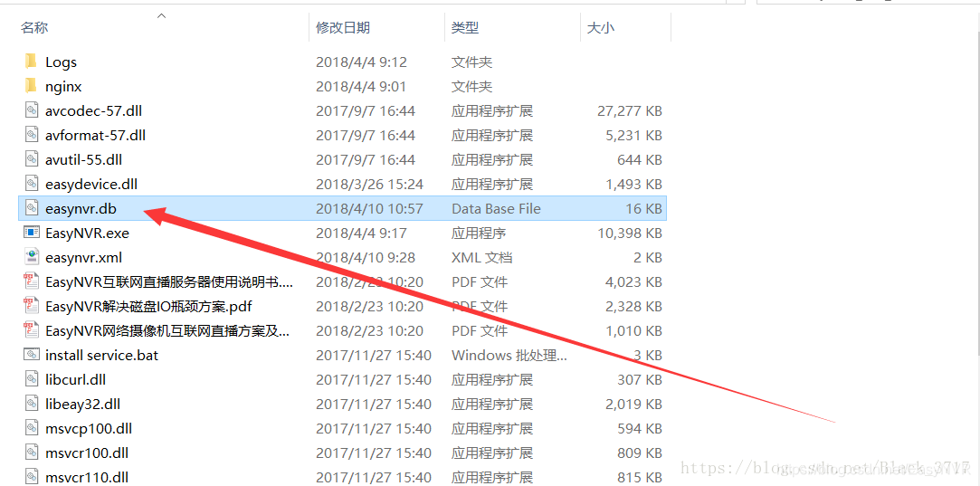Screen dimensions: 980x486
Task: Sort files by 修改日期 column header
Action: [342, 27]
